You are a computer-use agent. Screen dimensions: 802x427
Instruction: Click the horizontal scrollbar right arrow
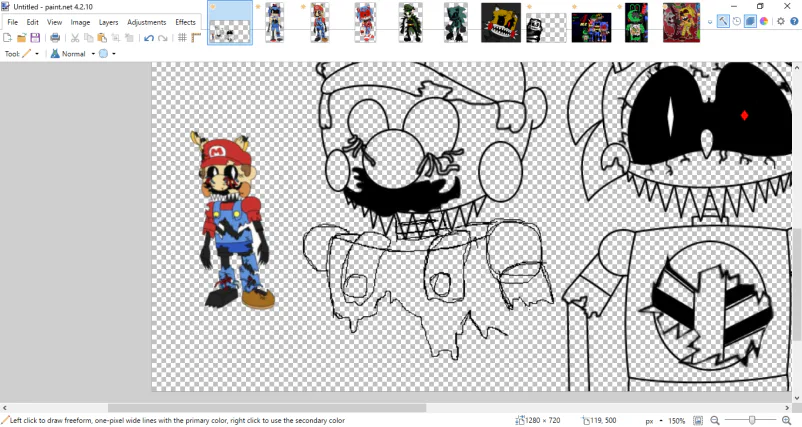point(788,408)
